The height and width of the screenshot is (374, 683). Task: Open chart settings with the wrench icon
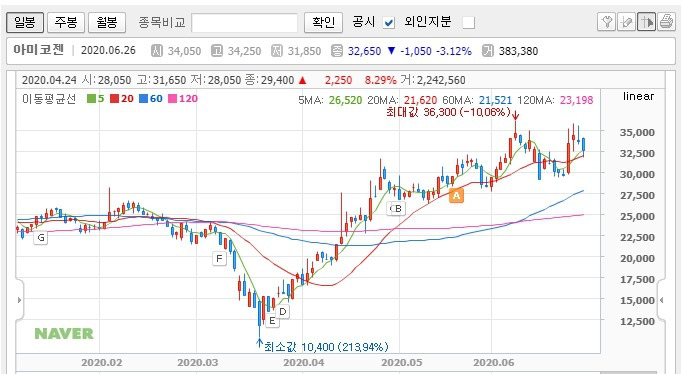point(606,21)
